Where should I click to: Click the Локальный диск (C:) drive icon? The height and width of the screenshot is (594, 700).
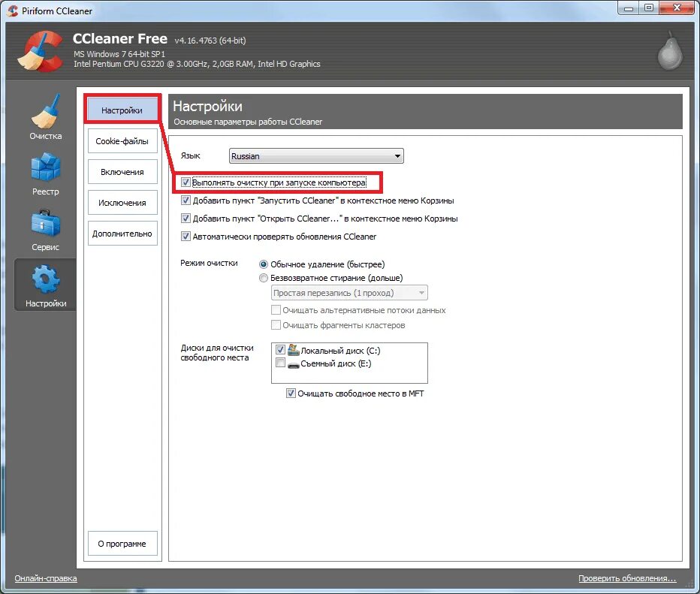point(294,350)
